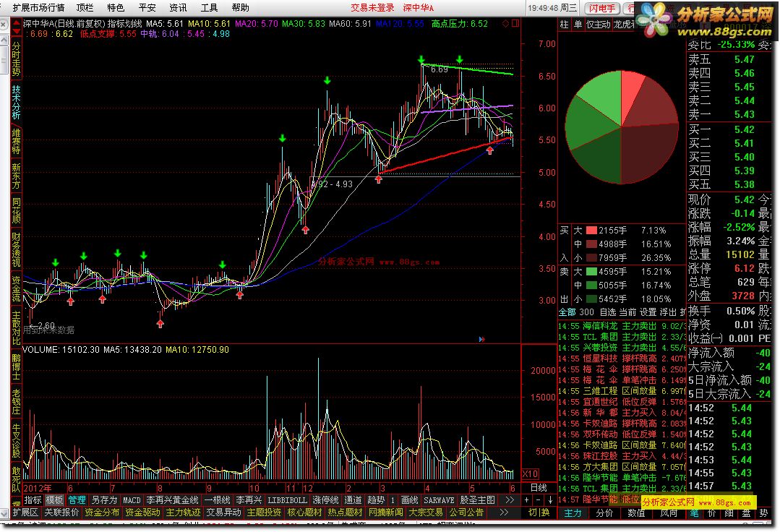780x532 pixels.
Task: Click the 切|换 switch button
Action: (x=539, y=512)
